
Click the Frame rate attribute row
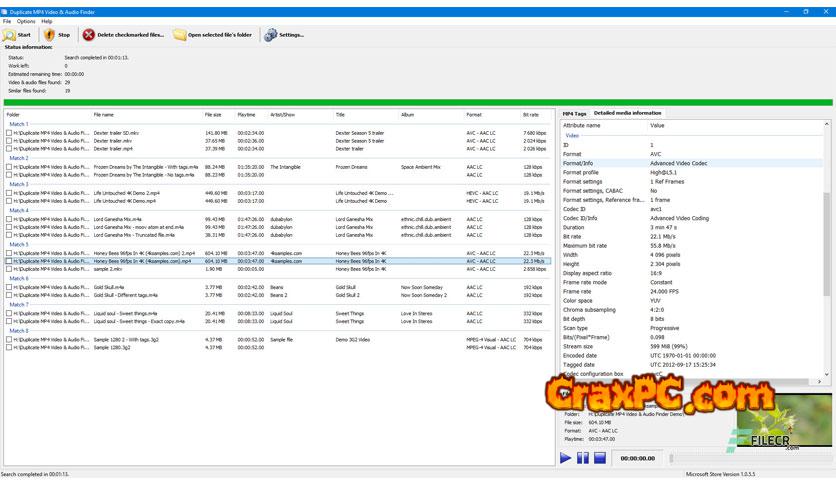point(692,292)
